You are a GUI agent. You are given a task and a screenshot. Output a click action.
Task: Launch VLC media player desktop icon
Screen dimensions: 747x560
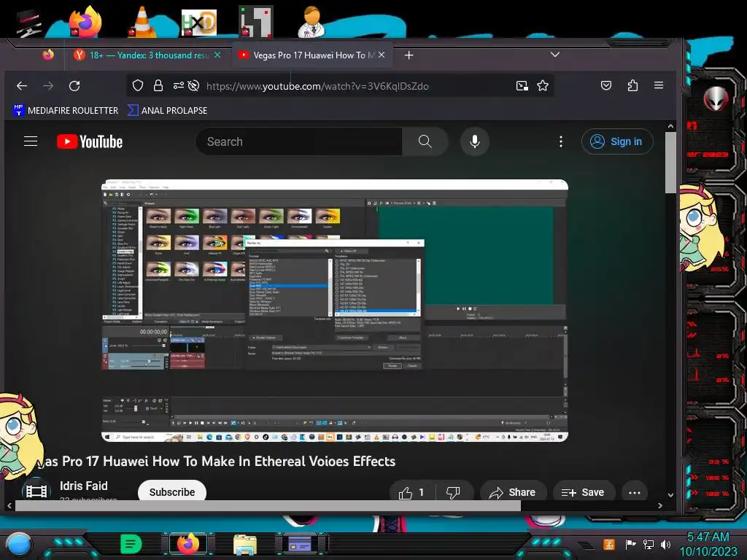pos(142,22)
